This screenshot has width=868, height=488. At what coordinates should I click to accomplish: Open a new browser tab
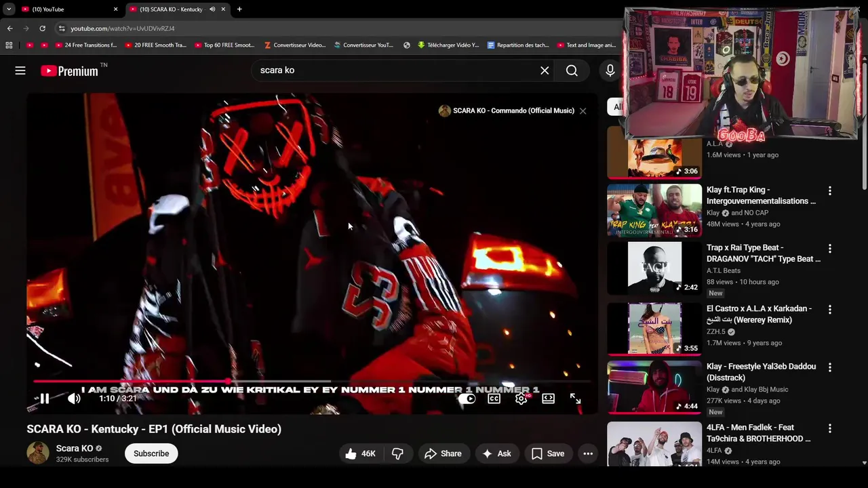[239, 9]
